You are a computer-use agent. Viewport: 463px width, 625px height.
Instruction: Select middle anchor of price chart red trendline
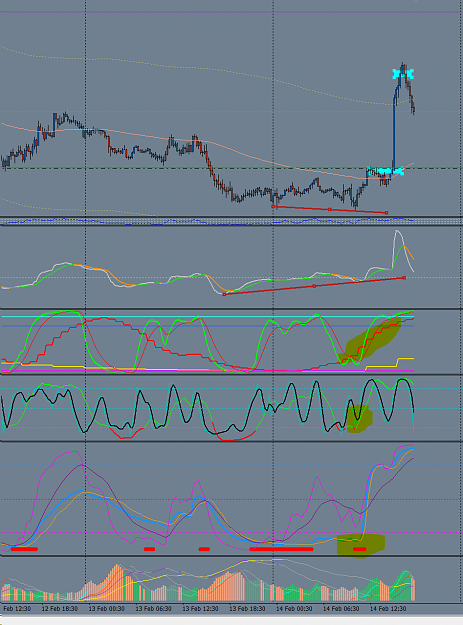[330, 209]
